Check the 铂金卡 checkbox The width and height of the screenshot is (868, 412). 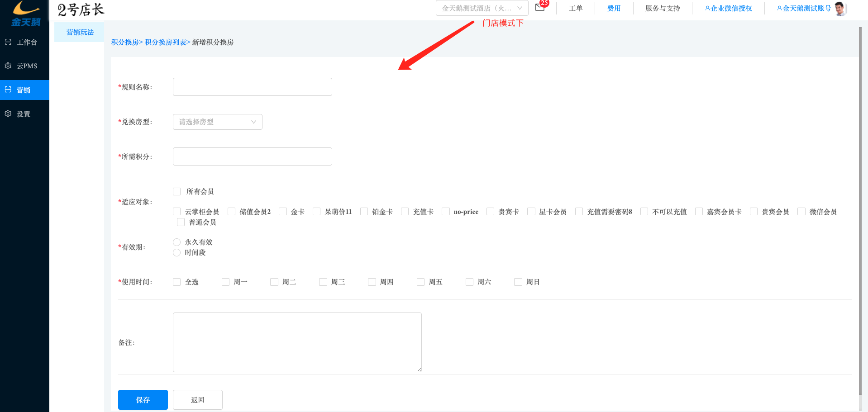364,212
